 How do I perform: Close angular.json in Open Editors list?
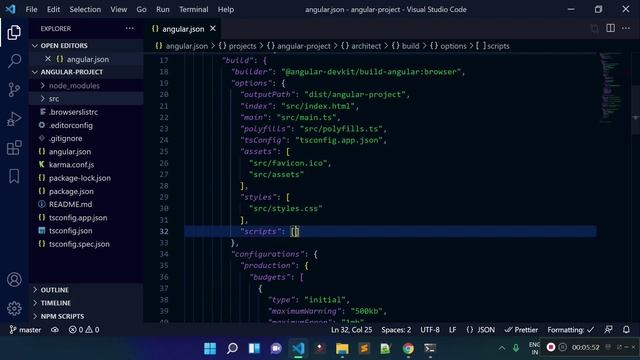[48, 59]
